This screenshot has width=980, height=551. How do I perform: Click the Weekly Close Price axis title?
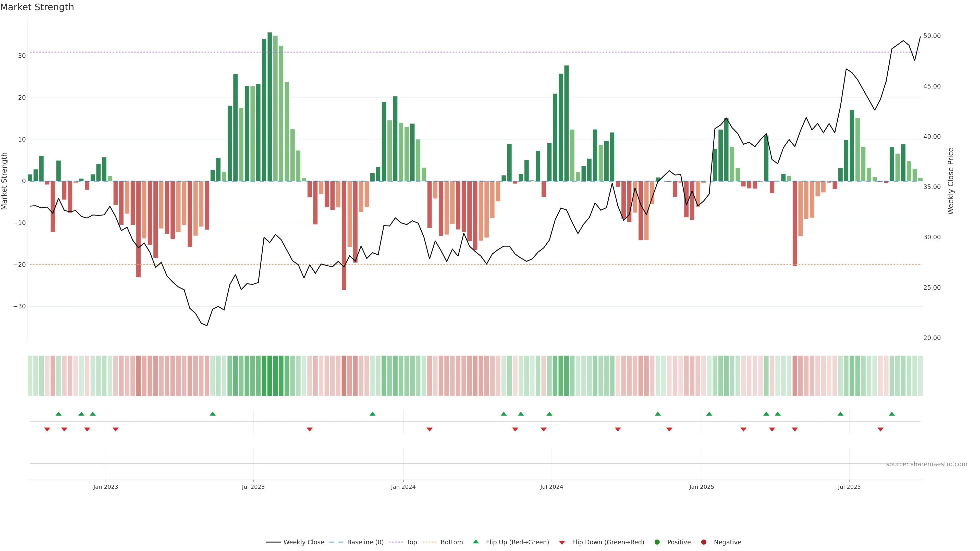tap(951, 181)
